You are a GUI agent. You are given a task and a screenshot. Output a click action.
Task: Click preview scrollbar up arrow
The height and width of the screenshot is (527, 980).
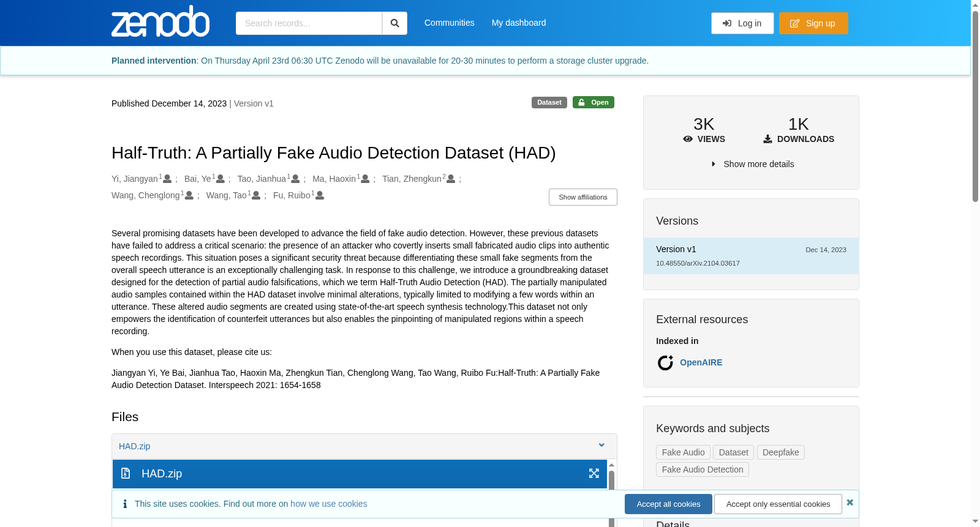point(611,465)
